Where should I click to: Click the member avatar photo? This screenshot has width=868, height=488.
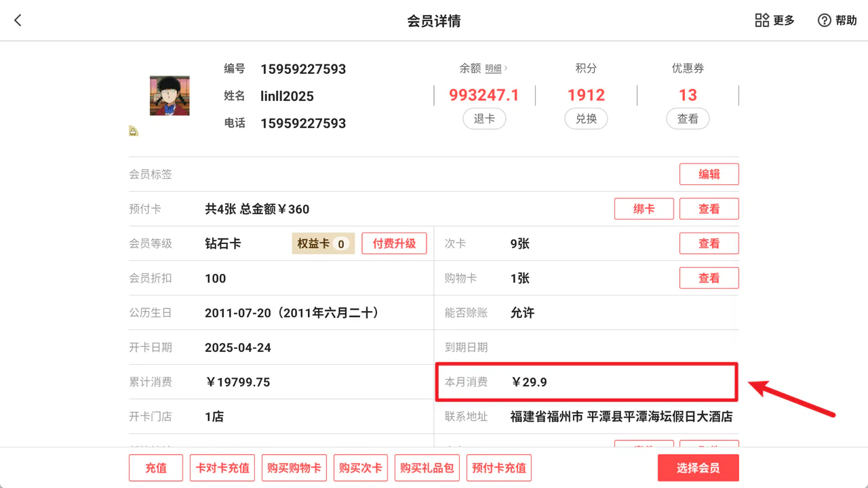point(170,96)
